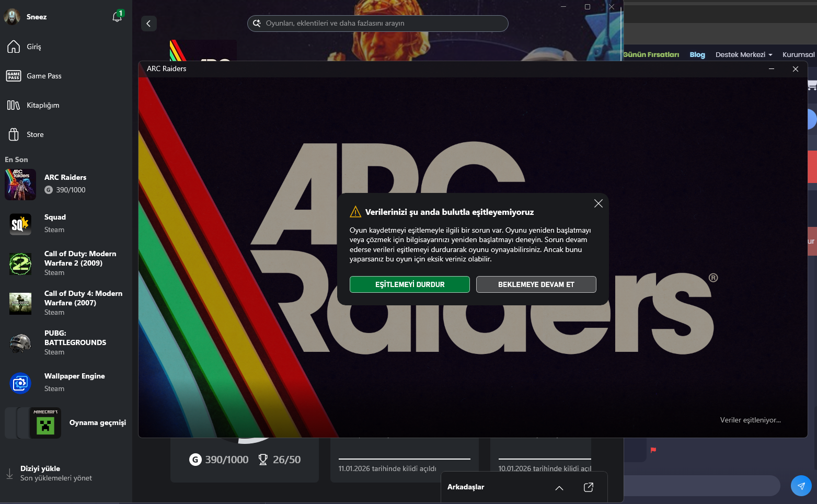Minimize the Xbox app window
The image size is (817, 504).
pyautogui.click(x=563, y=7)
